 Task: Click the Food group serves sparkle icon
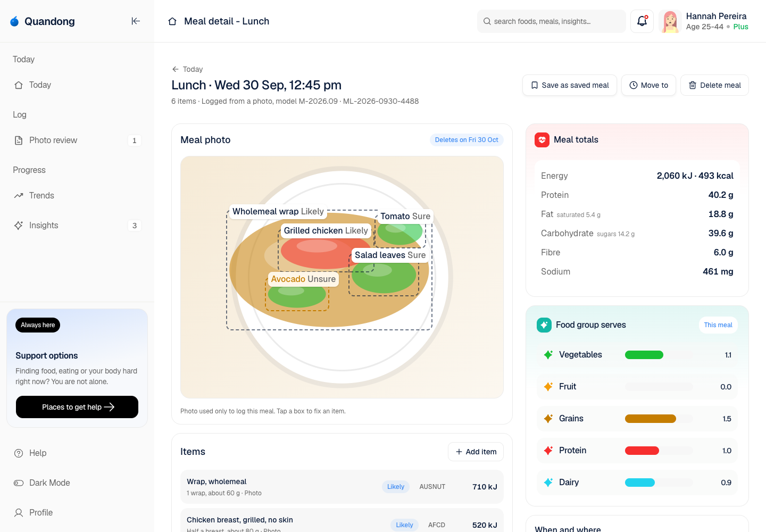(544, 325)
